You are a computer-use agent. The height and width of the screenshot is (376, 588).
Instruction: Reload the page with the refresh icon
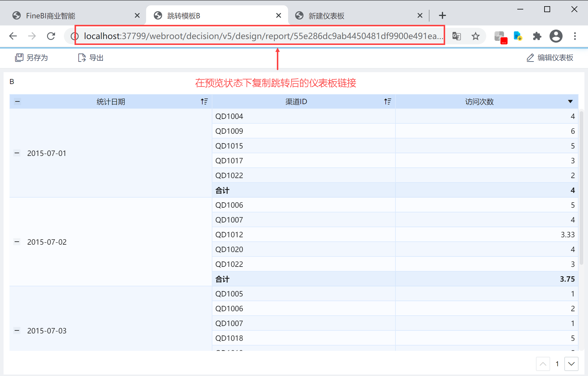pyautogui.click(x=51, y=36)
